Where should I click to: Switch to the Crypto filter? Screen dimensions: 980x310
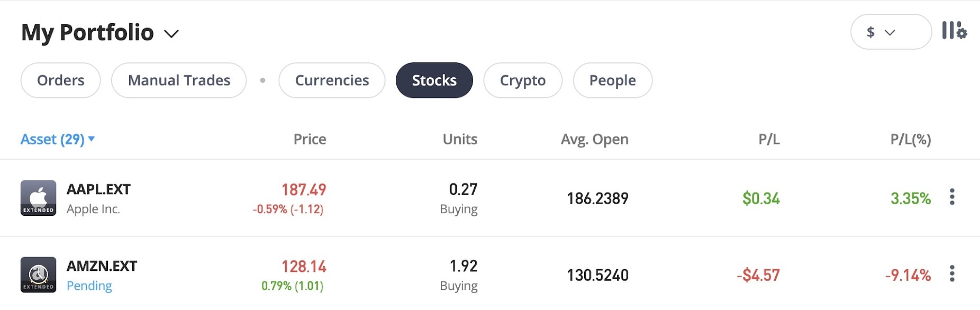point(523,80)
